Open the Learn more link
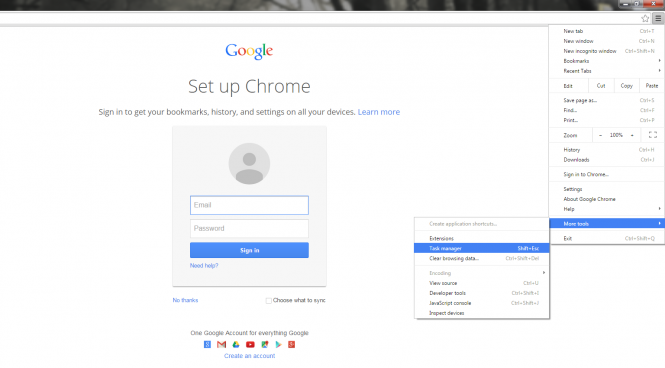 [x=379, y=112]
